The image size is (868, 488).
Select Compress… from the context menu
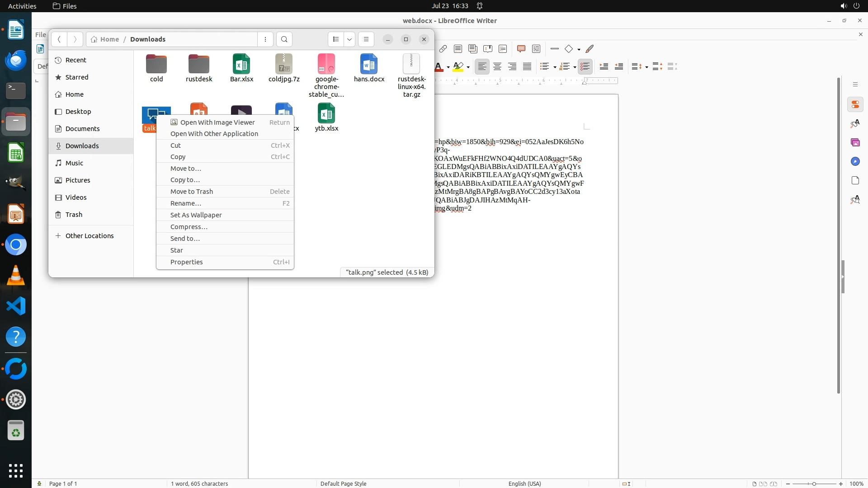coord(189,227)
